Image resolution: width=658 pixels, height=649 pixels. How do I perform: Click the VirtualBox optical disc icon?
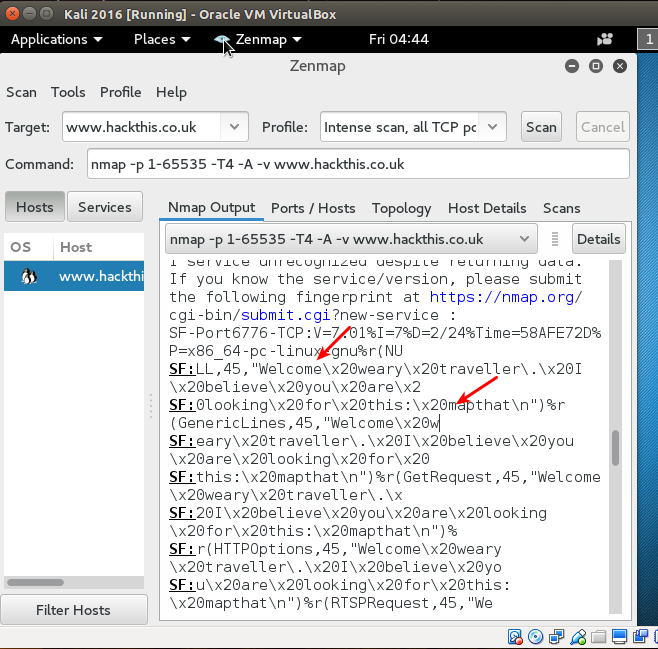pyautogui.click(x=535, y=637)
